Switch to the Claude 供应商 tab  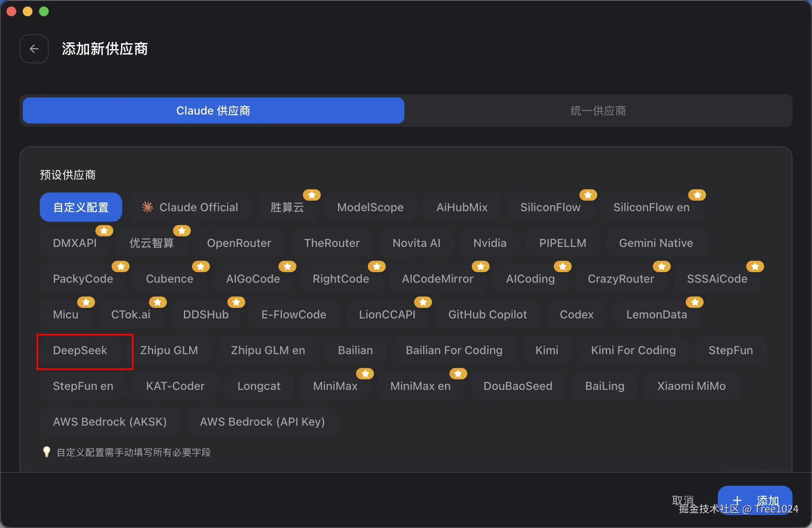pyautogui.click(x=213, y=110)
